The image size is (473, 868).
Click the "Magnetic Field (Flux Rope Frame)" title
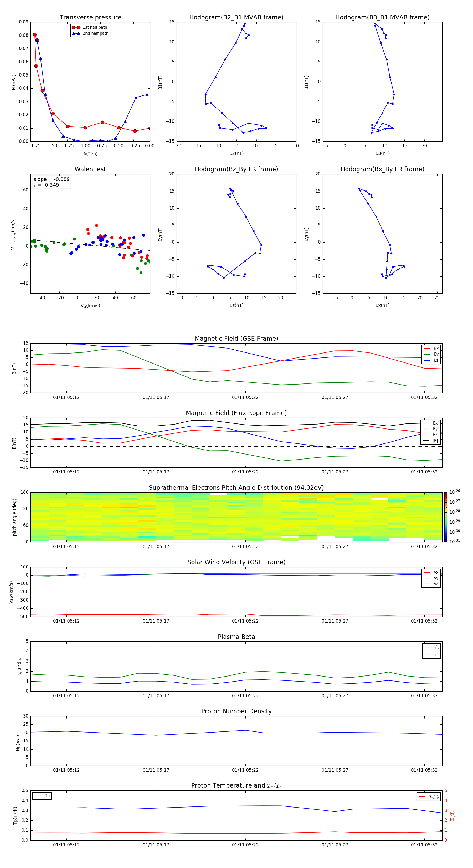(x=236, y=413)
